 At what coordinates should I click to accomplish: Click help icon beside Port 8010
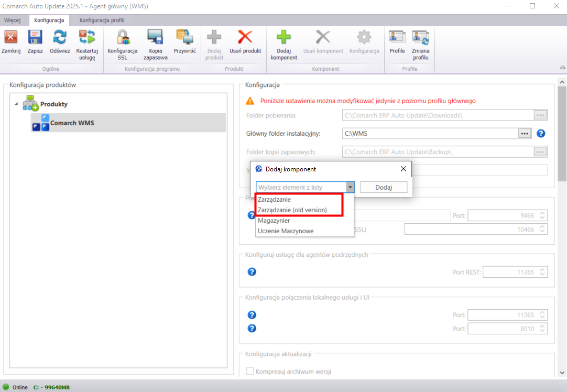click(x=252, y=329)
